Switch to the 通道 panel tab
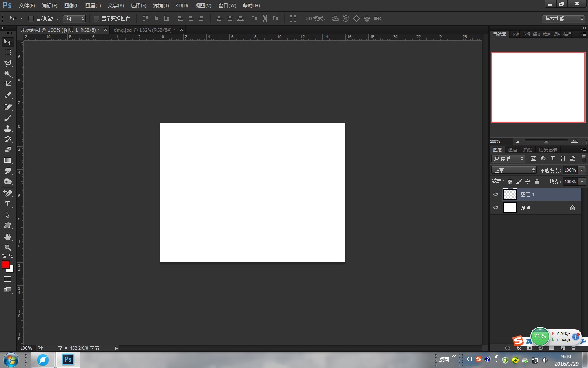 click(x=512, y=149)
